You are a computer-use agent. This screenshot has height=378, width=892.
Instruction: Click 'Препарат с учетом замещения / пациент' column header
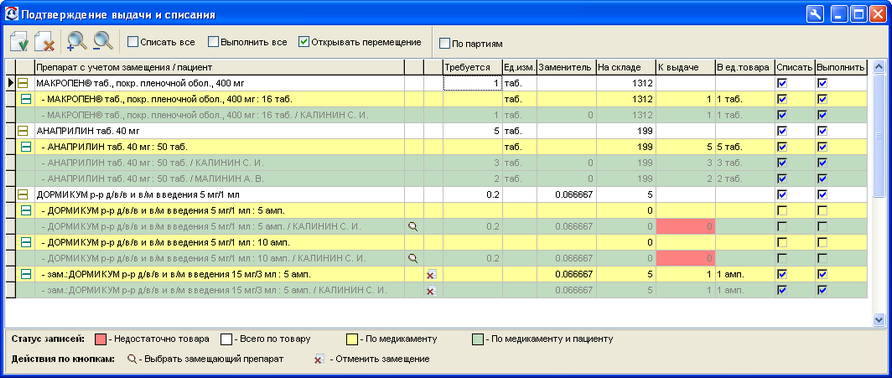click(219, 67)
